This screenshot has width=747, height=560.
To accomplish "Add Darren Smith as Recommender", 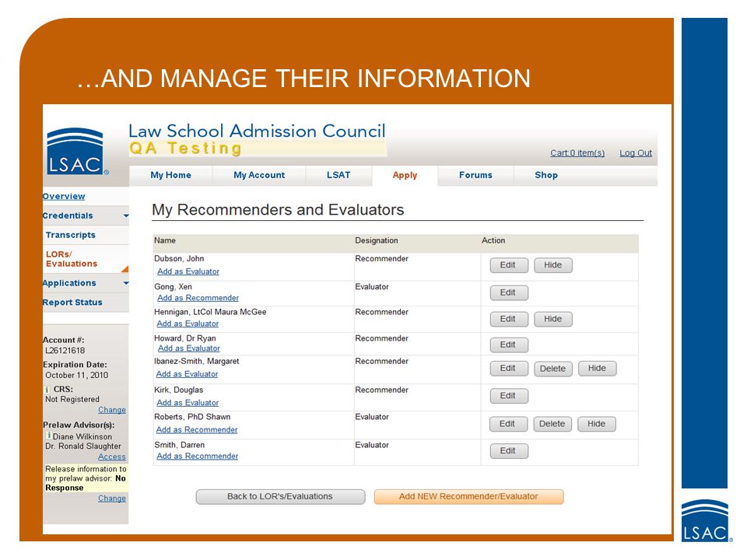I will click(197, 457).
